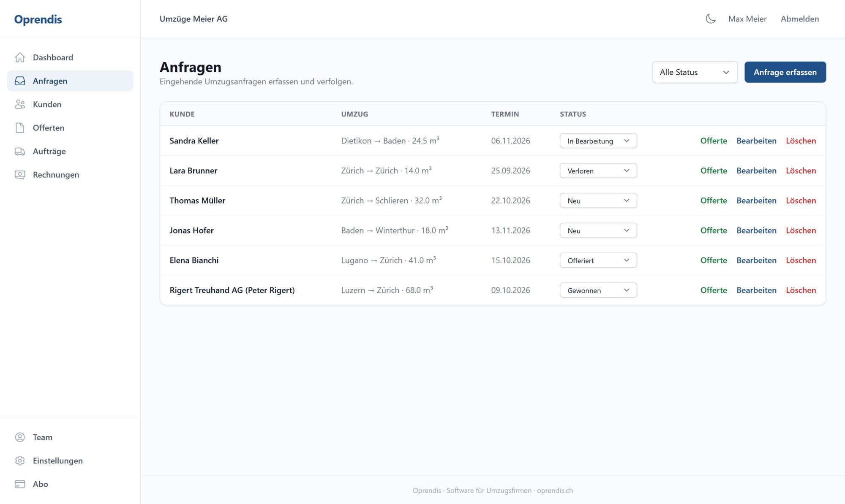Open Thomas Müller's status dropdown
The image size is (845, 504).
[x=598, y=201]
